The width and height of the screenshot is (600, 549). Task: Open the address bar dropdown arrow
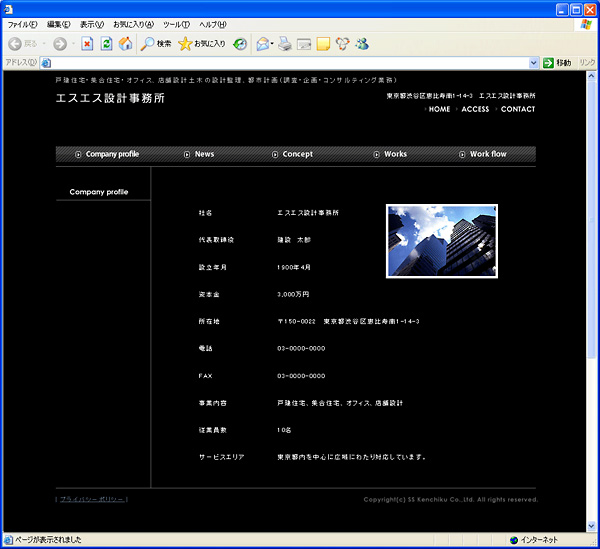(534, 63)
